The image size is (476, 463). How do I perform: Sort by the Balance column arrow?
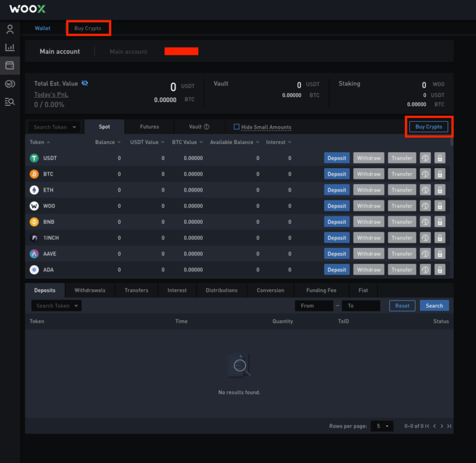coord(119,143)
